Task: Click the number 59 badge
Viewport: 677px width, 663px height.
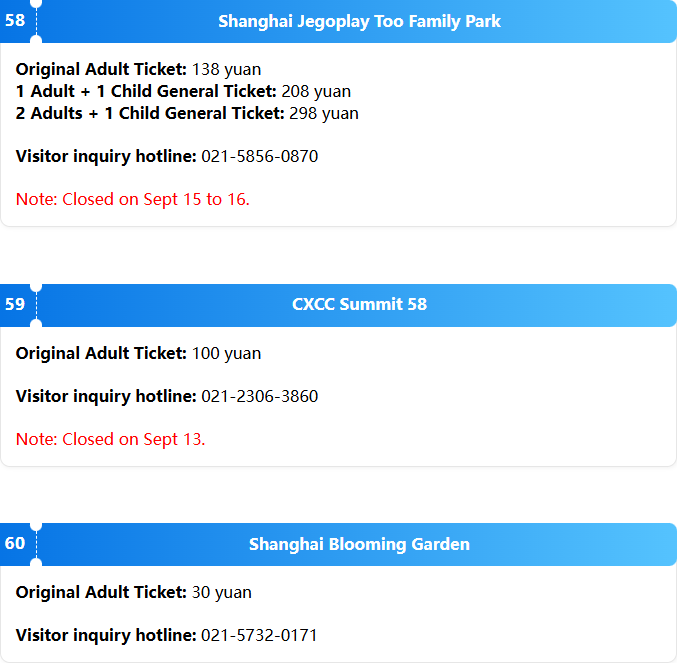Action: (15, 304)
